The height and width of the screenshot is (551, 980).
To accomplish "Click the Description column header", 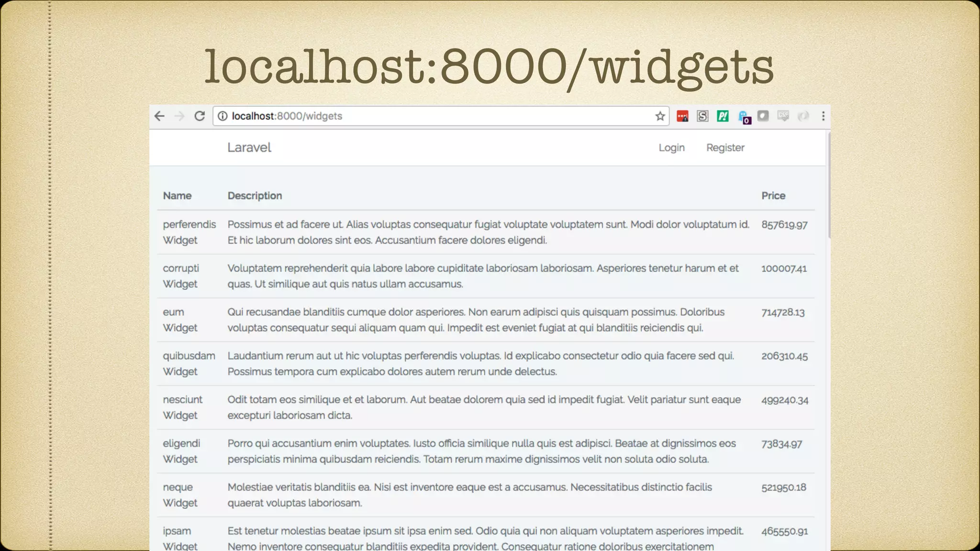I will [255, 196].
